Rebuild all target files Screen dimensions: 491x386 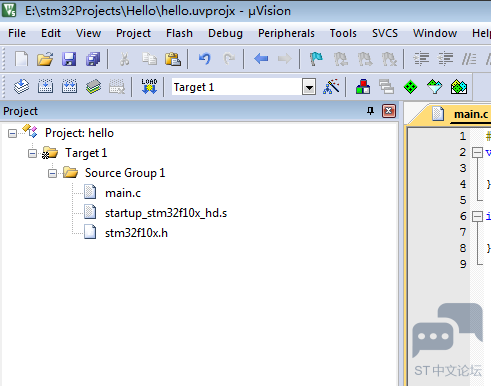click(x=69, y=87)
